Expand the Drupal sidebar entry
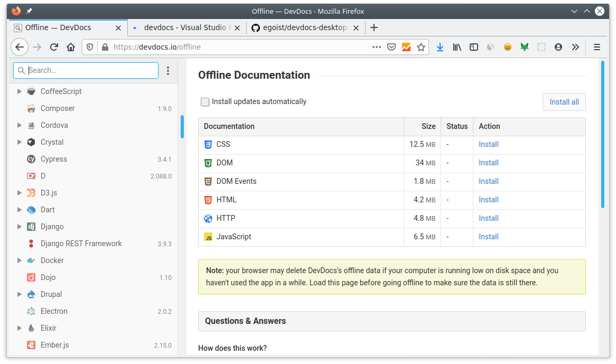The height and width of the screenshot is (364, 616). coord(20,294)
